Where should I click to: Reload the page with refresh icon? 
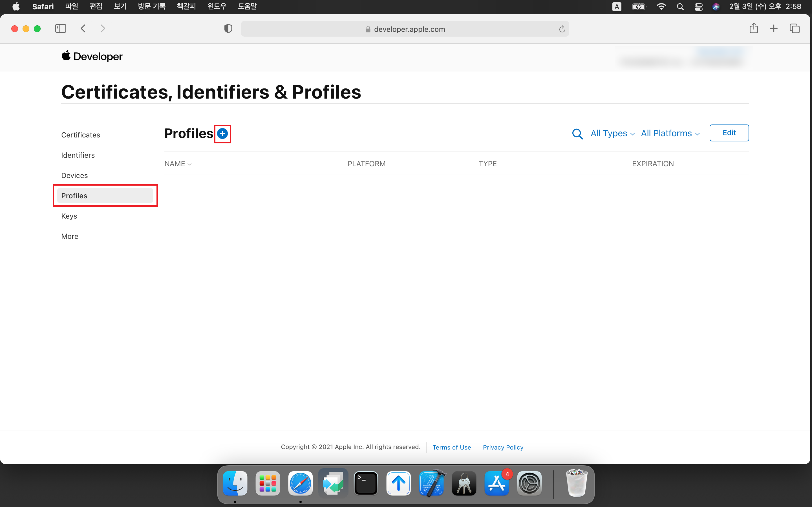click(562, 30)
